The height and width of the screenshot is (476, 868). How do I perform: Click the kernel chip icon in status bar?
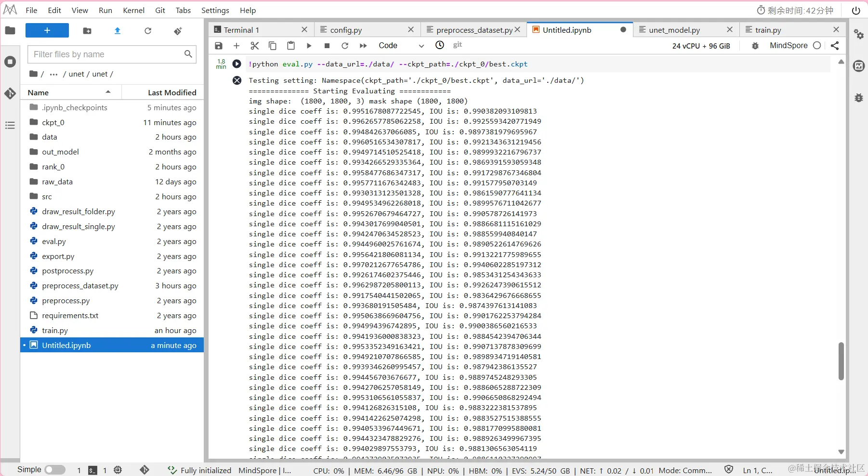click(x=118, y=470)
